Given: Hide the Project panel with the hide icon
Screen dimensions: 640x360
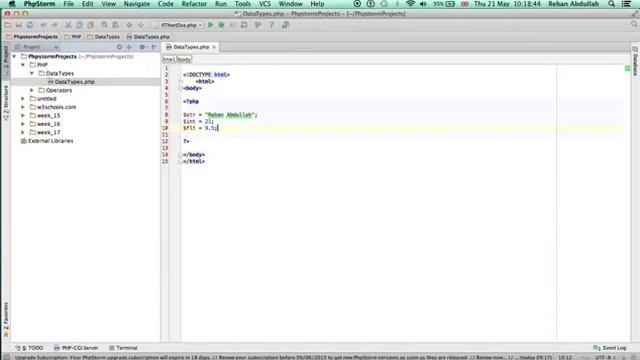Looking at the screenshot, I should (154, 47).
